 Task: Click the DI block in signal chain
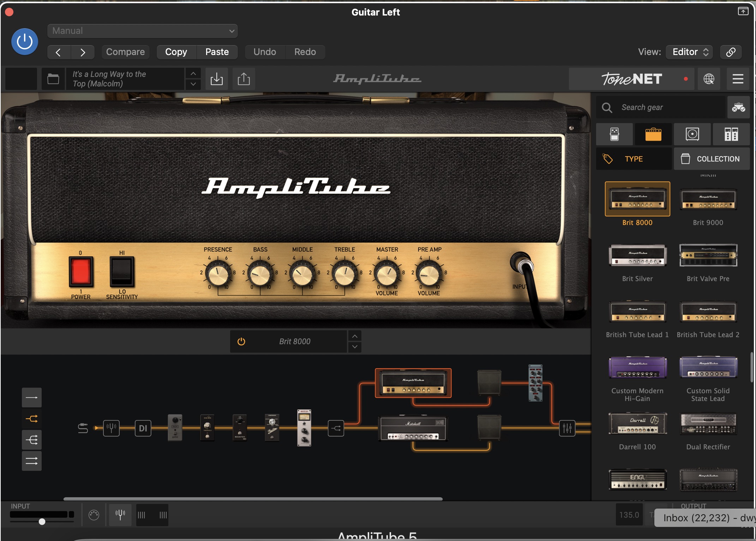click(x=143, y=428)
